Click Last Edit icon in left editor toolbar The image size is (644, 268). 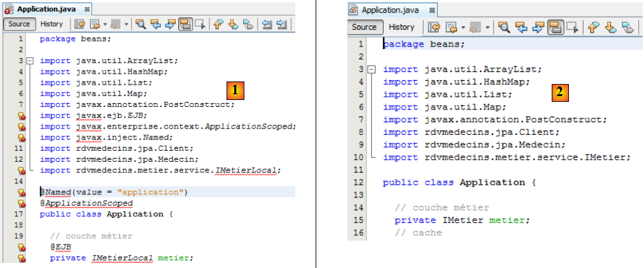(x=80, y=24)
